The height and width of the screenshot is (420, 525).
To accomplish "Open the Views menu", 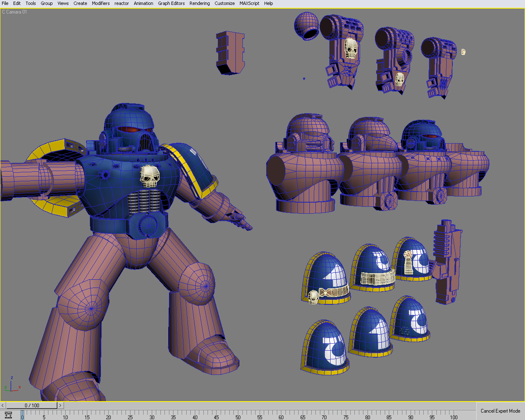I will tap(63, 3).
